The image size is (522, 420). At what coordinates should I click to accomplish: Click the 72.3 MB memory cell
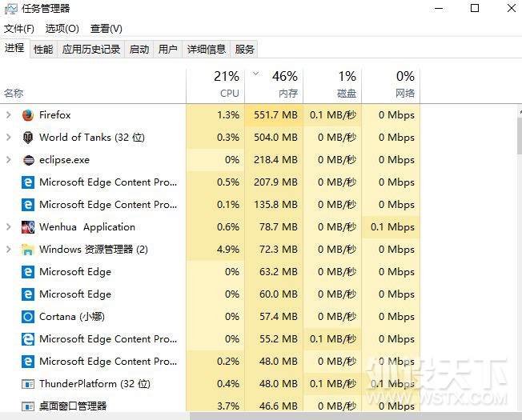(x=274, y=250)
